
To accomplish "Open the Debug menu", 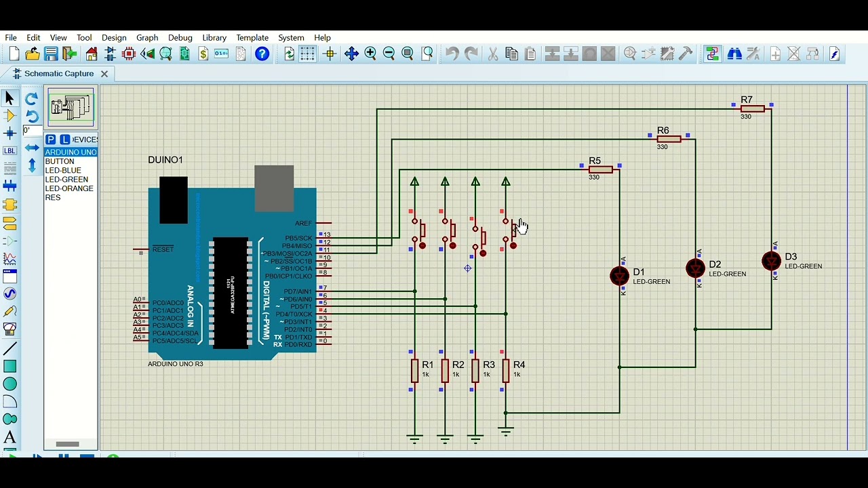I will 180,38.
